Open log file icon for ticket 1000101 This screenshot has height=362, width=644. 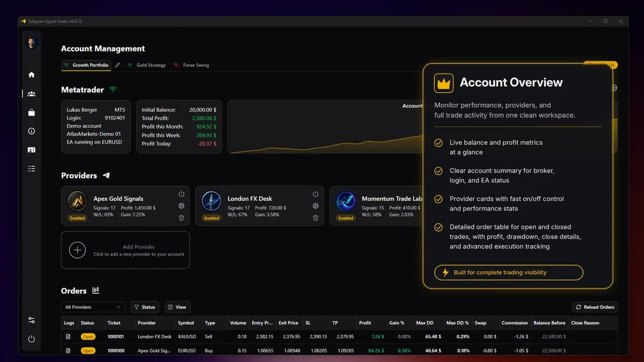point(68,337)
